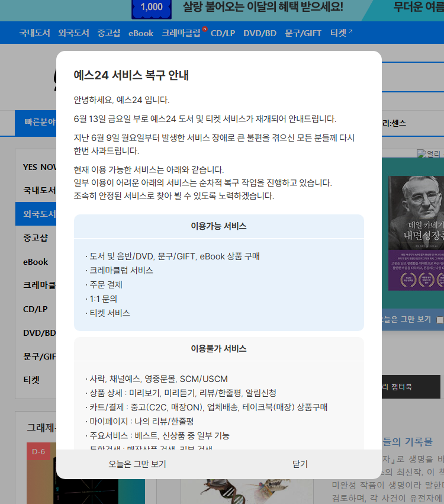Select YES NOW in the left sidebar
The width and height of the screenshot is (444, 504).
point(39,167)
